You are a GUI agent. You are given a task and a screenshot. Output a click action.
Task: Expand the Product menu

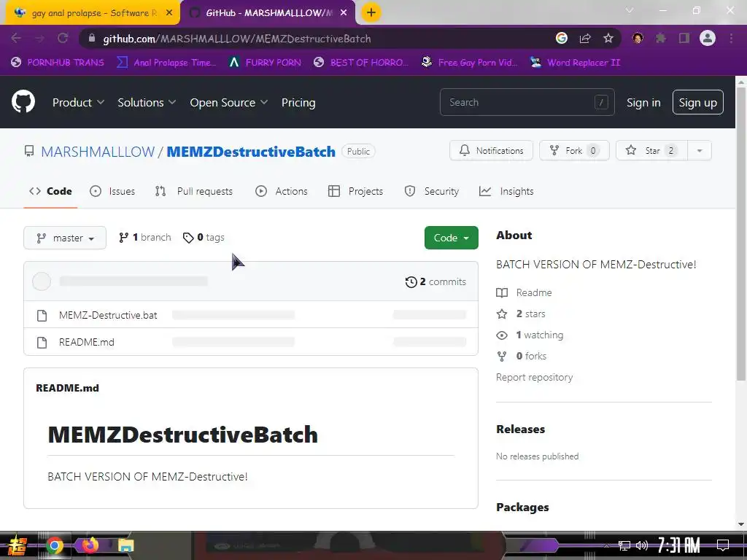click(78, 102)
